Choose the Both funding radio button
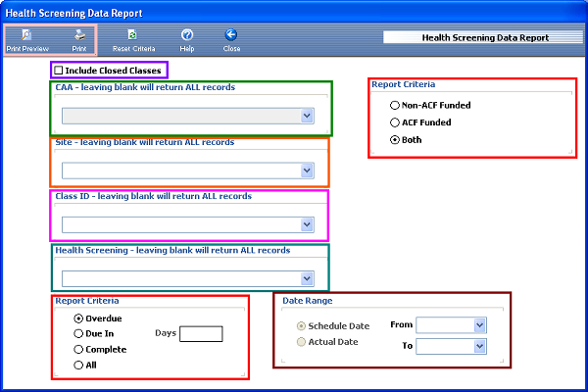The height and width of the screenshot is (392, 588). [395, 140]
